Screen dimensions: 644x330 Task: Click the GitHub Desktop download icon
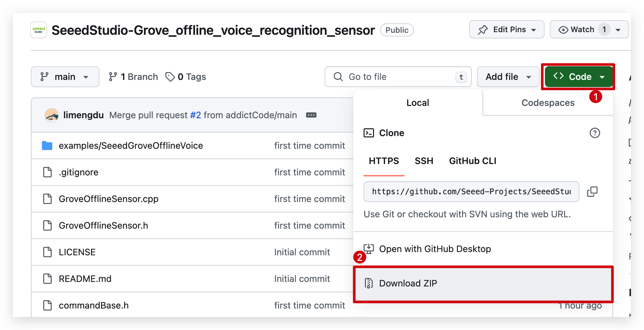[x=368, y=249]
